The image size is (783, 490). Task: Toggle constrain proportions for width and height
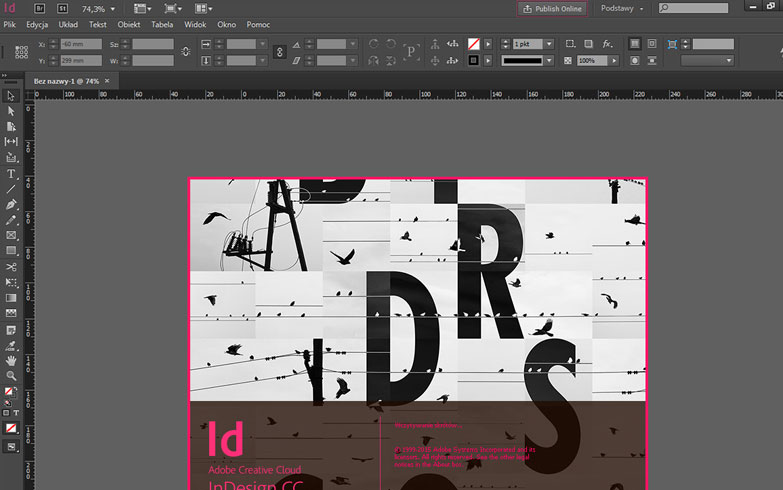185,52
